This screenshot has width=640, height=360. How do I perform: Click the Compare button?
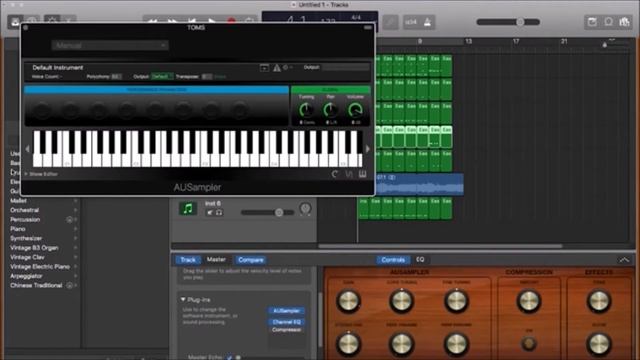click(x=251, y=260)
